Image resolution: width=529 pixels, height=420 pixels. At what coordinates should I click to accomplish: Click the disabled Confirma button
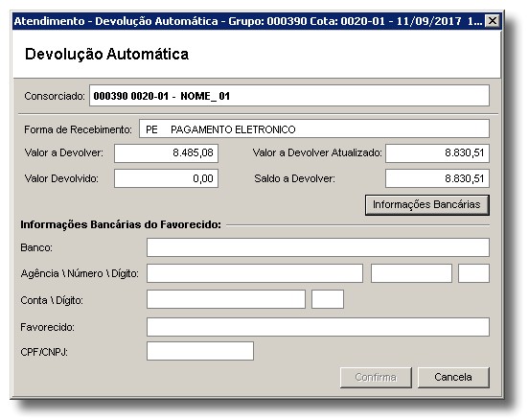tap(376, 377)
